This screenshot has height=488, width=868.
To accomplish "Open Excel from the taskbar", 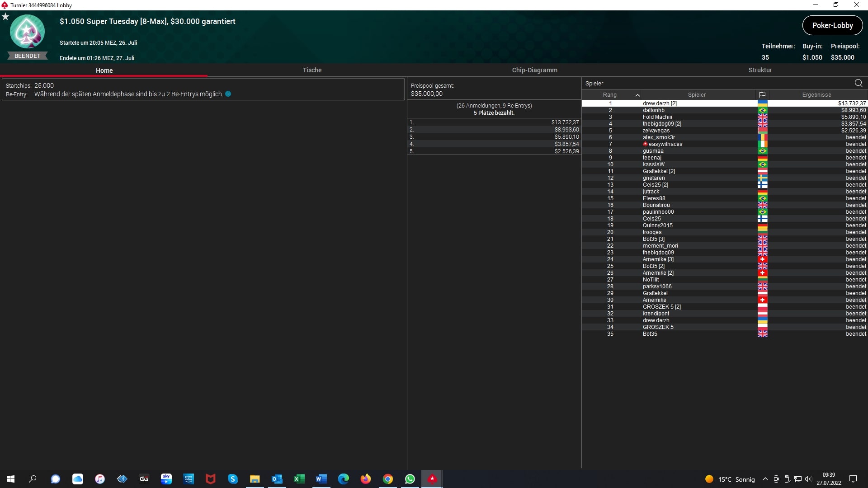I will pos(299,479).
